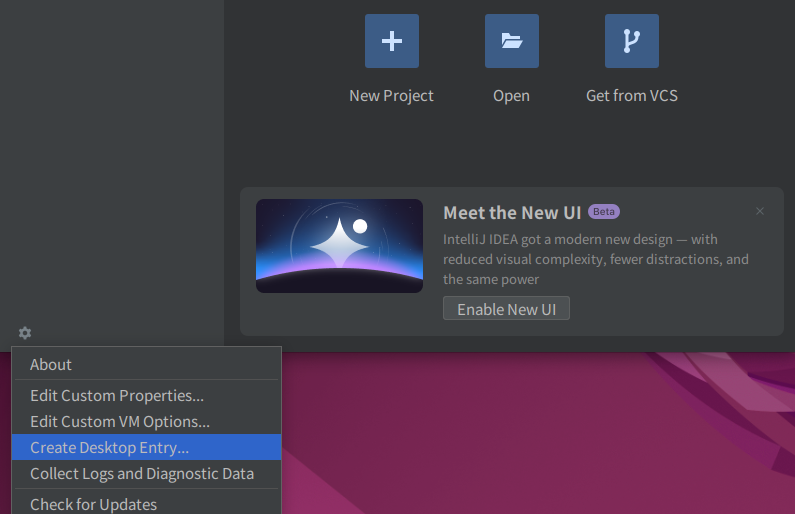
Task: Select About from the menu
Action: [147, 364]
